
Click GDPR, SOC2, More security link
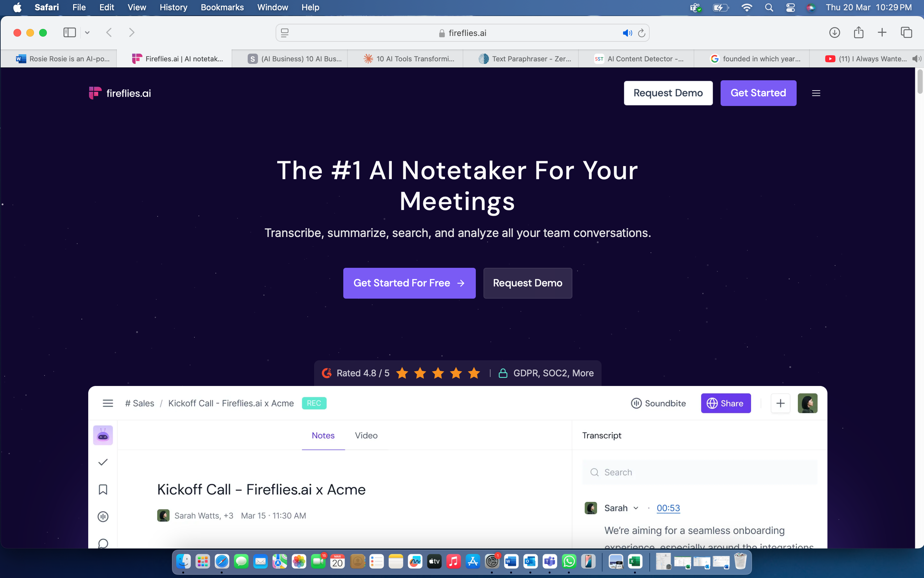(546, 373)
